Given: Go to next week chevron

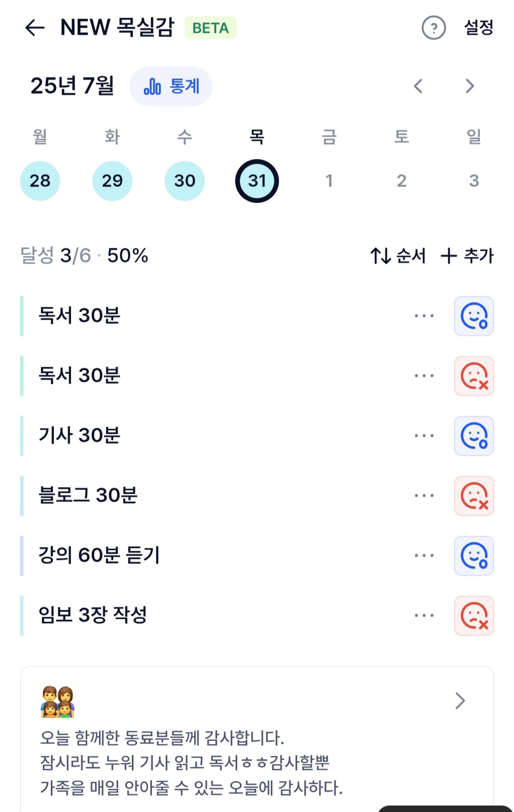Looking at the screenshot, I should [470, 86].
